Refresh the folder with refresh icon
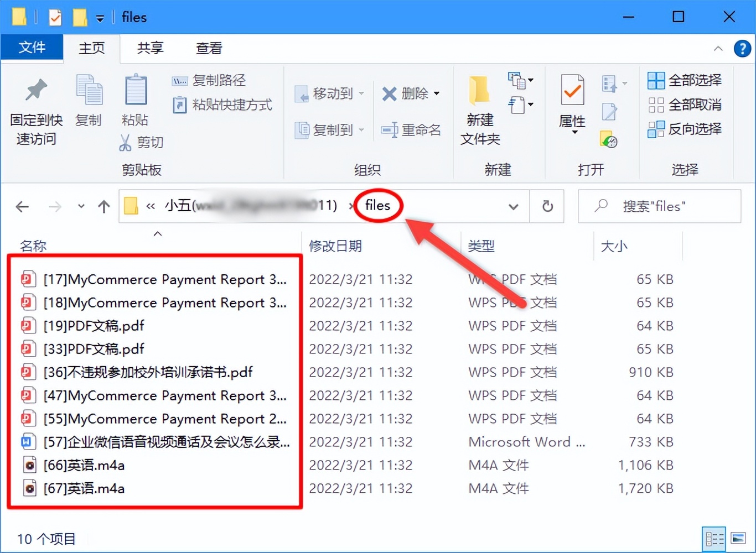 click(547, 206)
